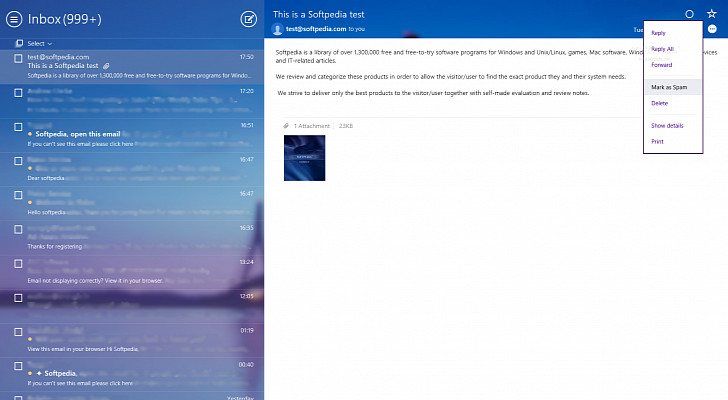The width and height of the screenshot is (728, 400).
Task: Select Reply All in the menu
Action: 662,49
